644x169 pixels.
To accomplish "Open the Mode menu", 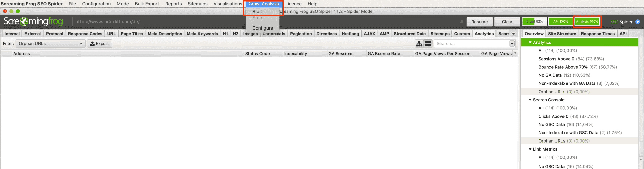I will coord(123,4).
